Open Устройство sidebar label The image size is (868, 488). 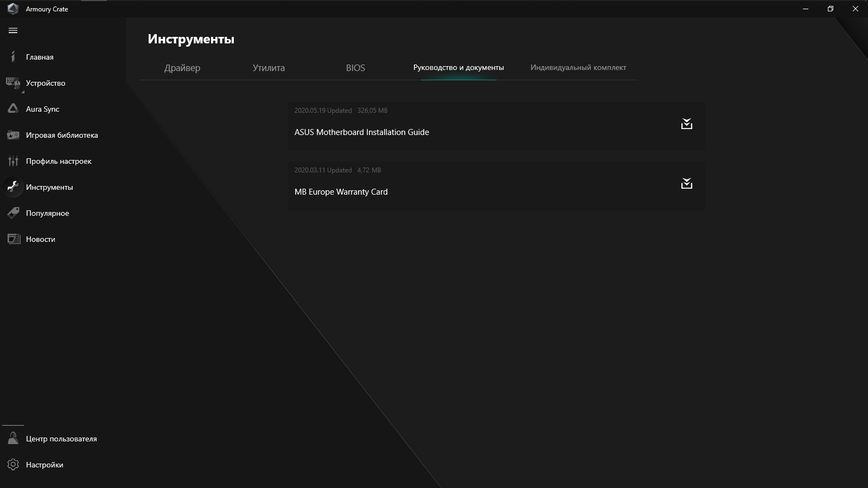pyautogui.click(x=46, y=83)
